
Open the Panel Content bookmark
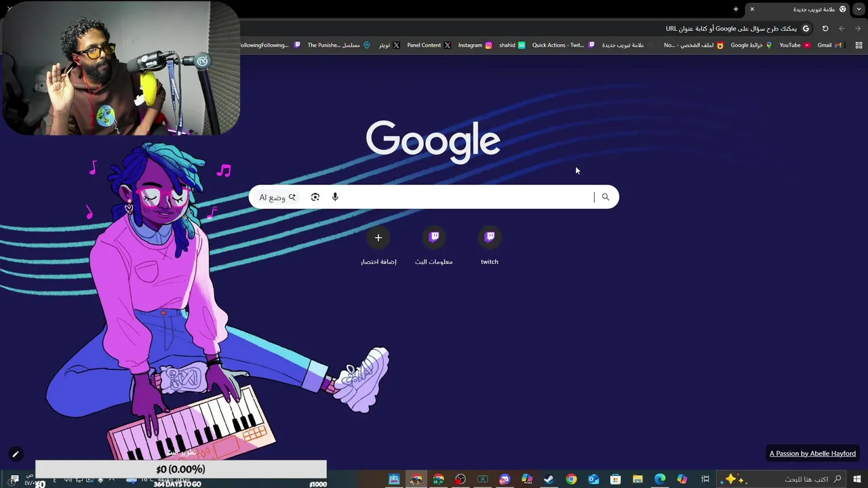point(429,45)
